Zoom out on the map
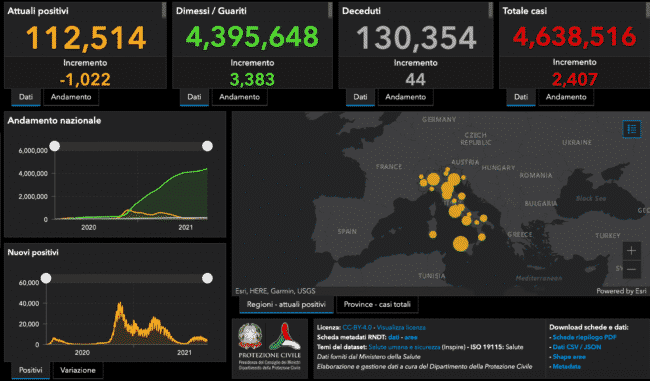Viewport: 650px width, 381px height. 631,269
